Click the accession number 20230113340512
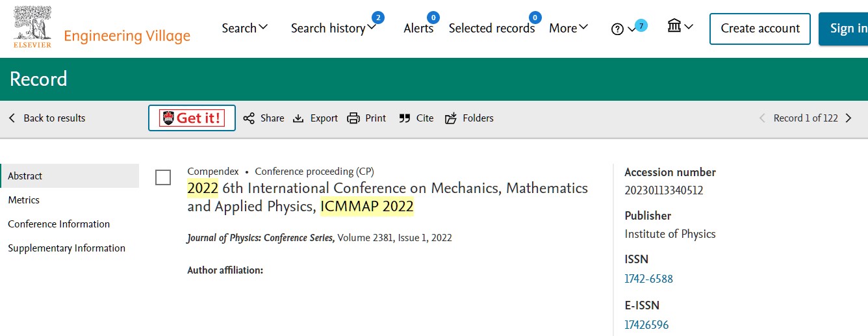 (x=664, y=190)
